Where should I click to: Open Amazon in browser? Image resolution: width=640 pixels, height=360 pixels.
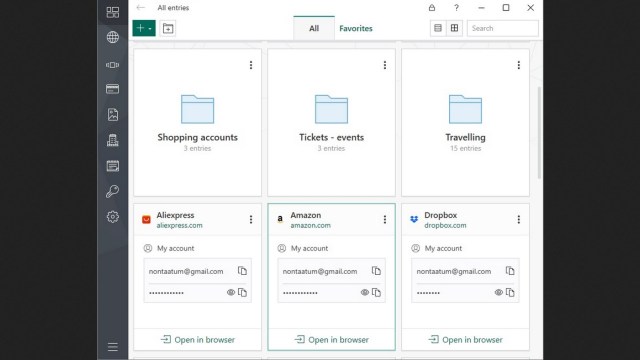click(x=331, y=340)
